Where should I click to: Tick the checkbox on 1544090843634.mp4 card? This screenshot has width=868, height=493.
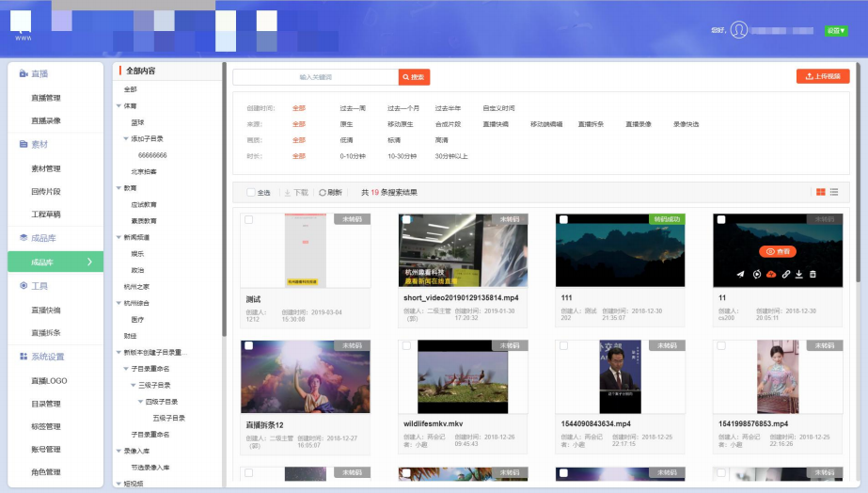pyautogui.click(x=563, y=345)
